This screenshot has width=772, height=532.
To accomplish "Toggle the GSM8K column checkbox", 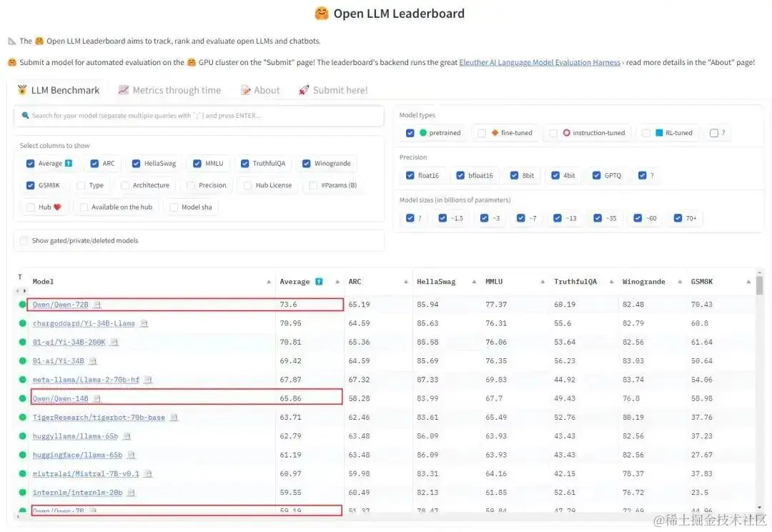I will (x=31, y=185).
